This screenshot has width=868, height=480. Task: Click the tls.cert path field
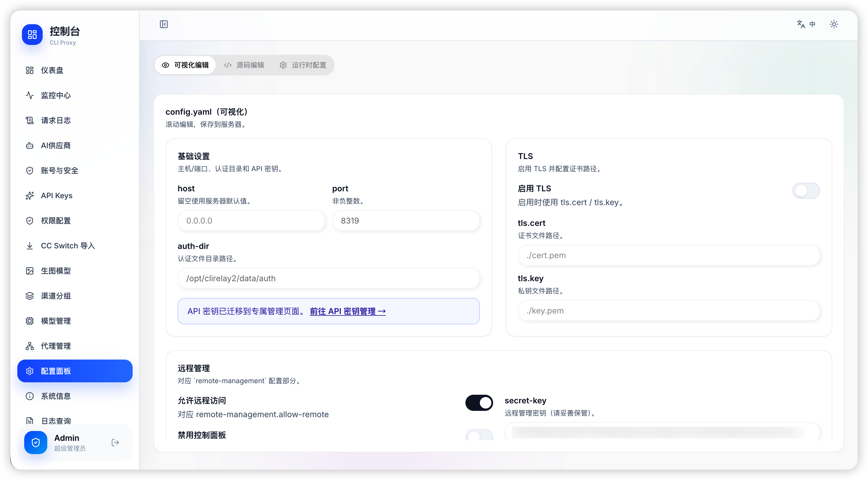click(668, 255)
